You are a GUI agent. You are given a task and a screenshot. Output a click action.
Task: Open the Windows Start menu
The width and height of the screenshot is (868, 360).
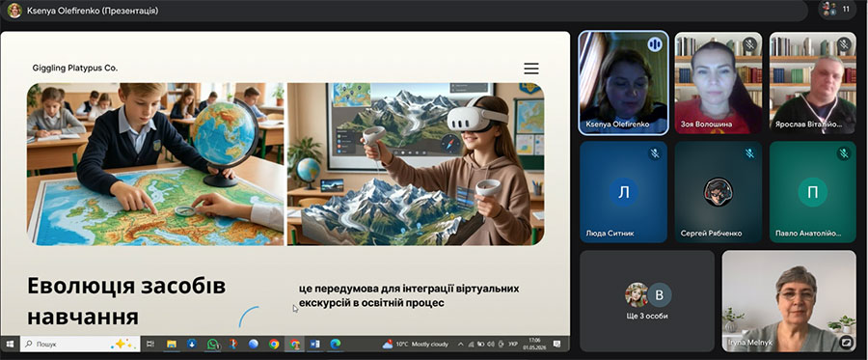coord(10,344)
